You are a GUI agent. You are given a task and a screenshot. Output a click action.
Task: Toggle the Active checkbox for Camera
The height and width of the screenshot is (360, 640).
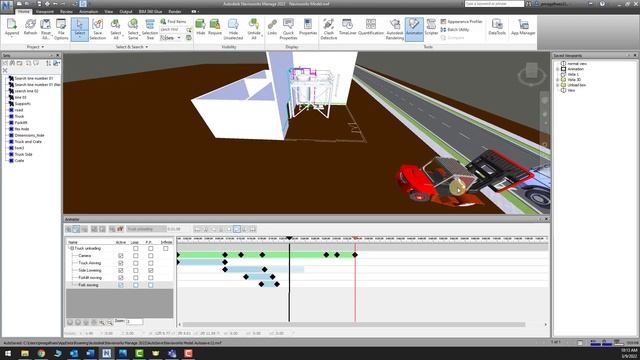point(120,256)
